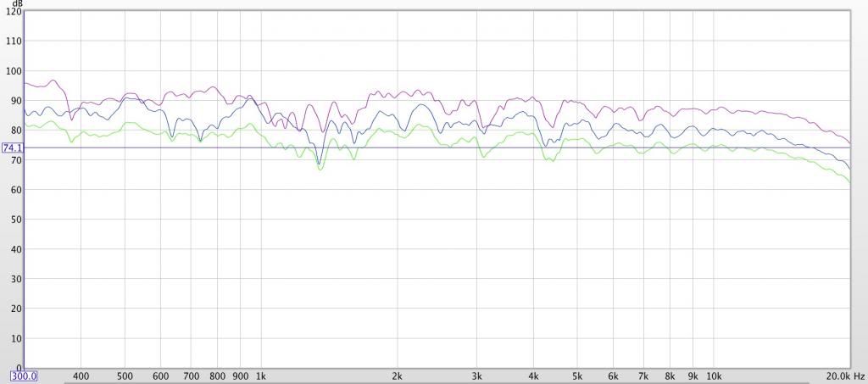The width and height of the screenshot is (868, 384).
Task: Click the 6k label on the frequency axis
Action: point(614,376)
